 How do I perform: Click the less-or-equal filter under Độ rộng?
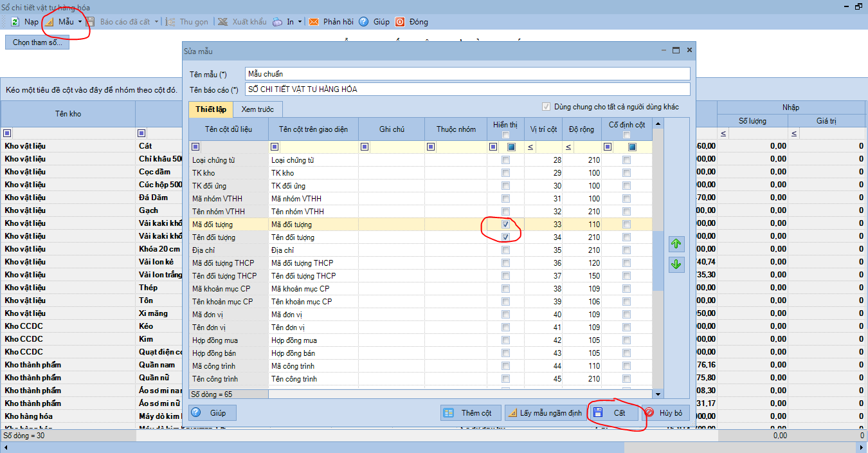[x=568, y=147]
